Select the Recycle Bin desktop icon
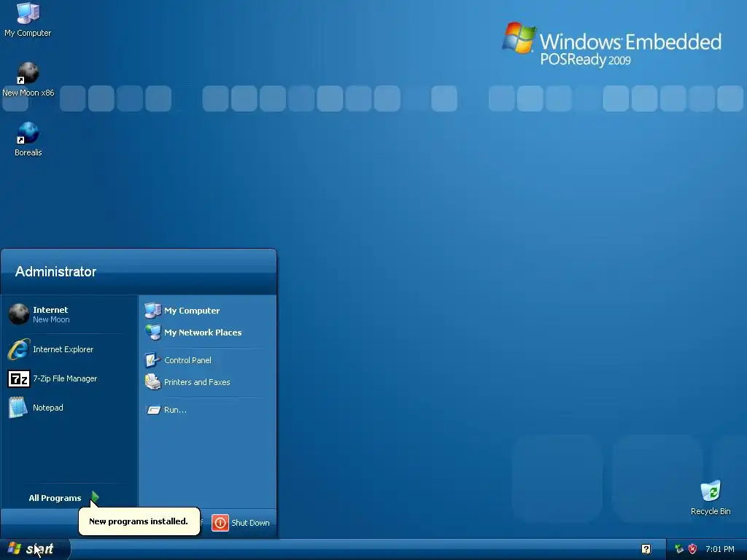This screenshot has width=747, height=560. point(711,497)
